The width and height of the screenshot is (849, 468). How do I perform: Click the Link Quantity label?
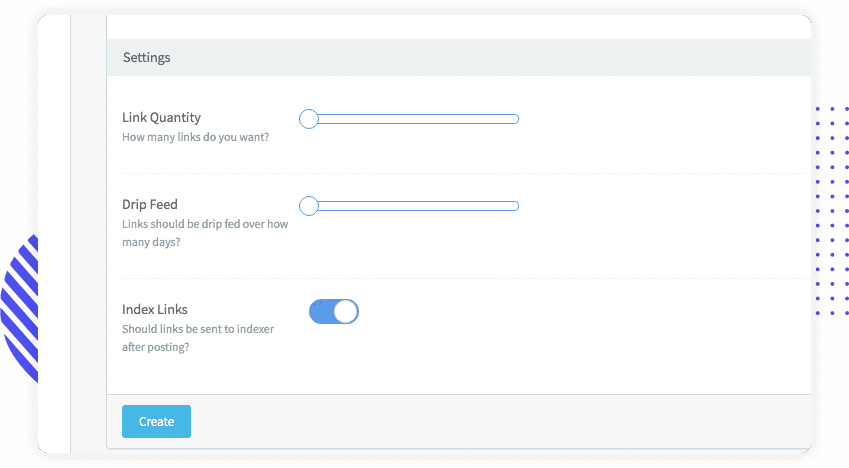tap(161, 118)
